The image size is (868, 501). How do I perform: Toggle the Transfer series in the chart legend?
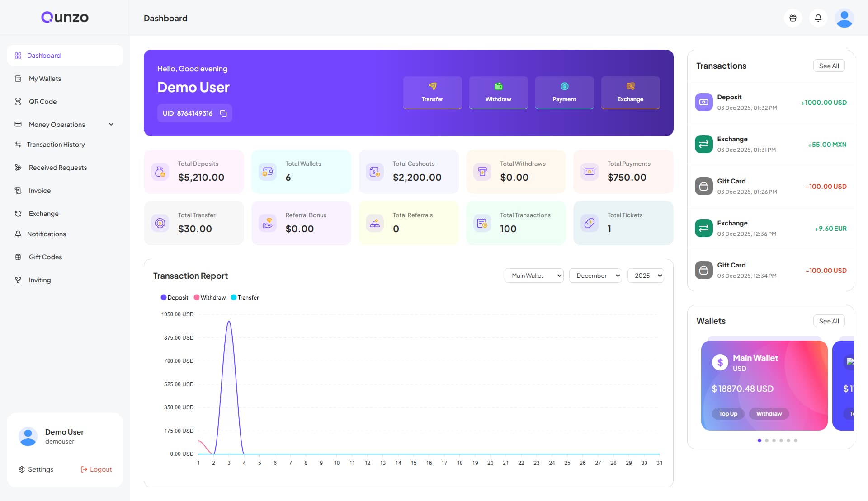[245, 298]
